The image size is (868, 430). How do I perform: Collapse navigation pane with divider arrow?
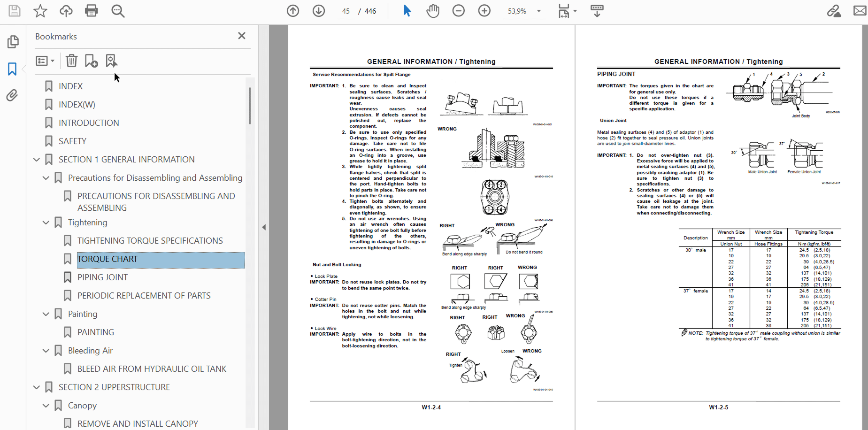click(264, 227)
